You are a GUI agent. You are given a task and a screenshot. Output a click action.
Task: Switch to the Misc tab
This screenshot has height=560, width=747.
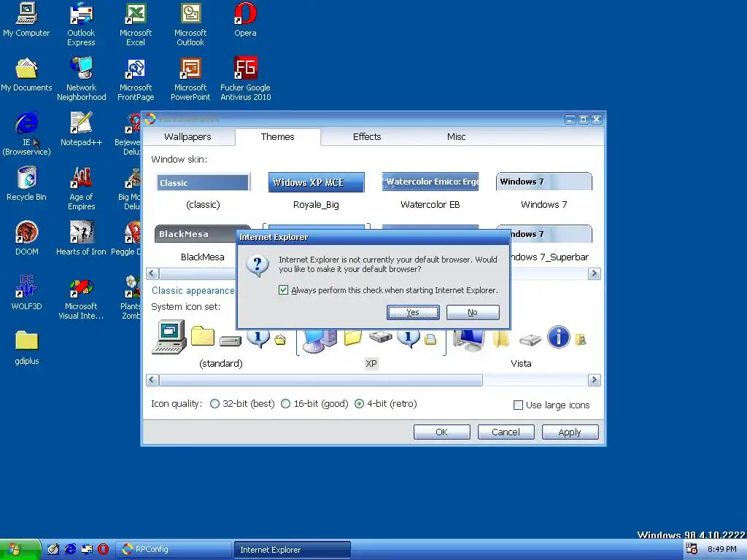pyautogui.click(x=456, y=136)
